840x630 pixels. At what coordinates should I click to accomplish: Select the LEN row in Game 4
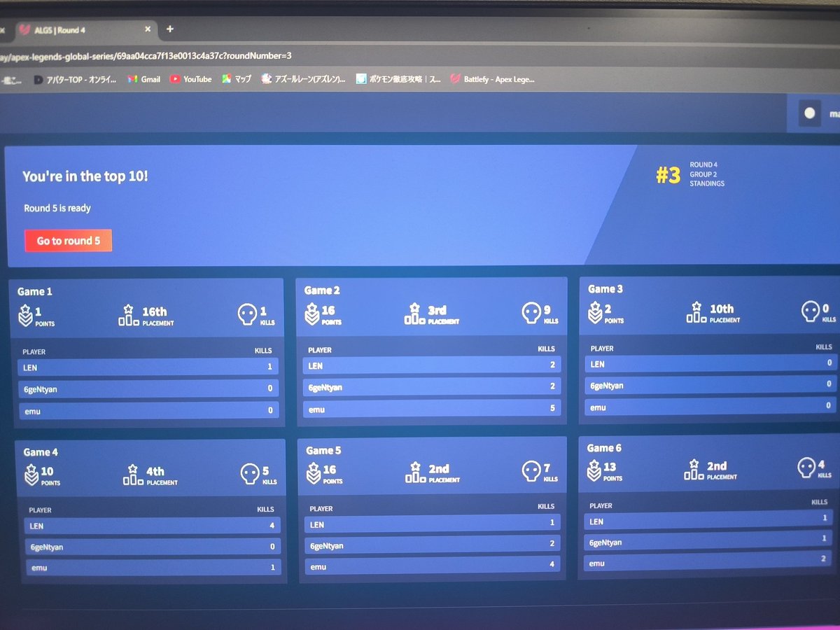[153, 526]
